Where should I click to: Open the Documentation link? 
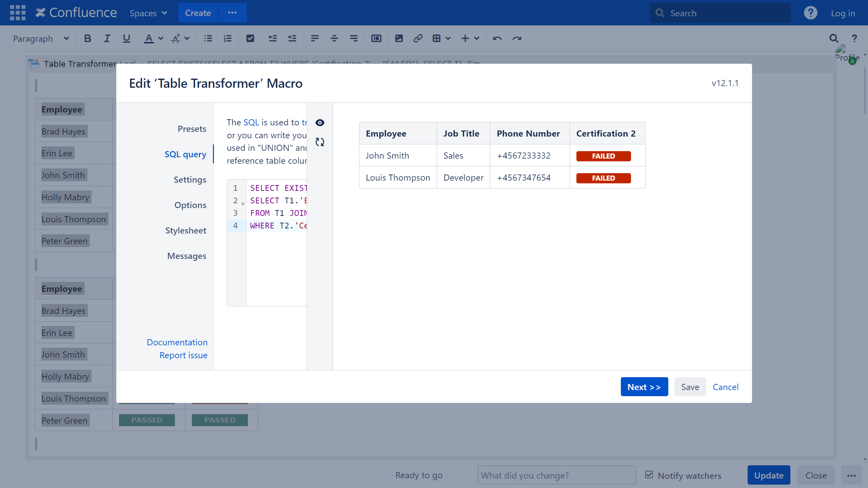pyautogui.click(x=177, y=342)
